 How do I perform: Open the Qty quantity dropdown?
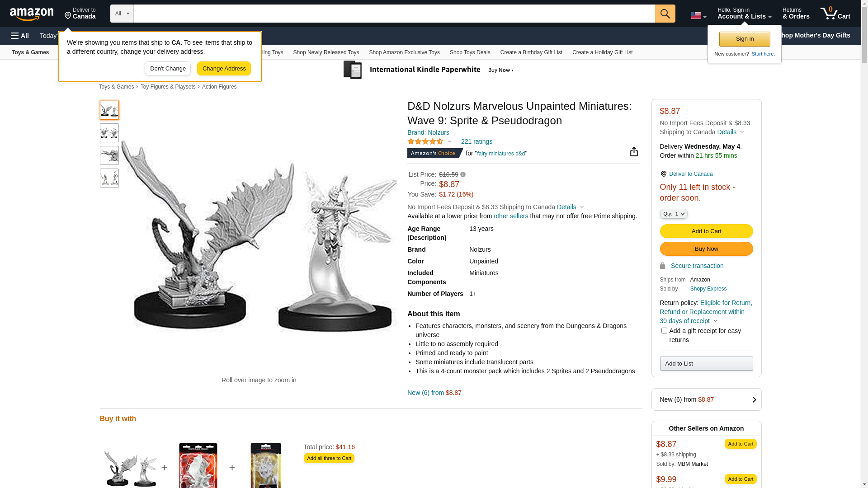tap(674, 214)
